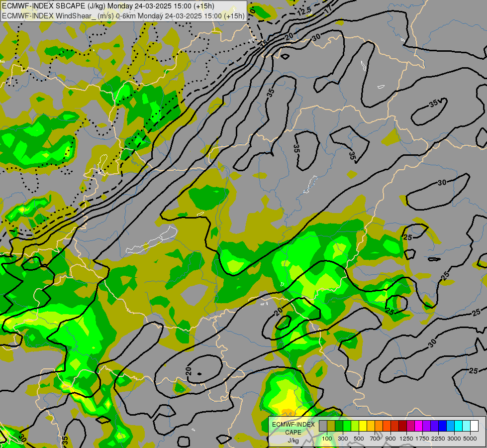The width and height of the screenshot is (487, 448).
Task: Click the legend value 1750
Action: point(422,439)
